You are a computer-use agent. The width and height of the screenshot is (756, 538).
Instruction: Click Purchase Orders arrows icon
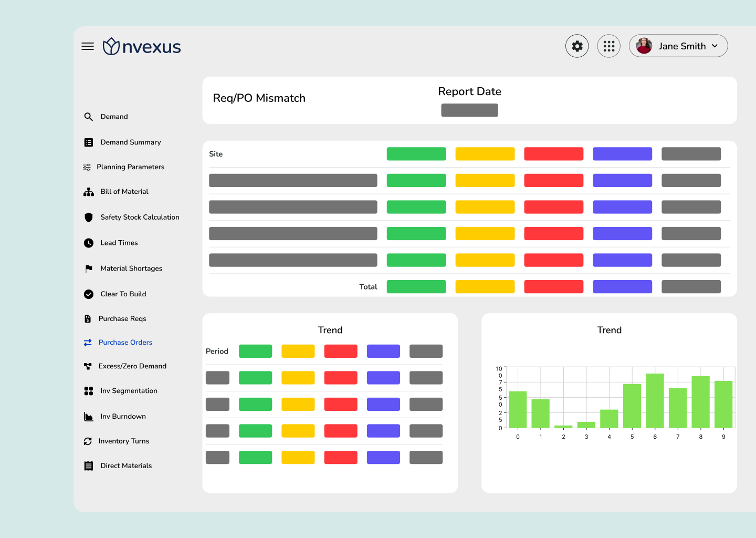pos(88,343)
